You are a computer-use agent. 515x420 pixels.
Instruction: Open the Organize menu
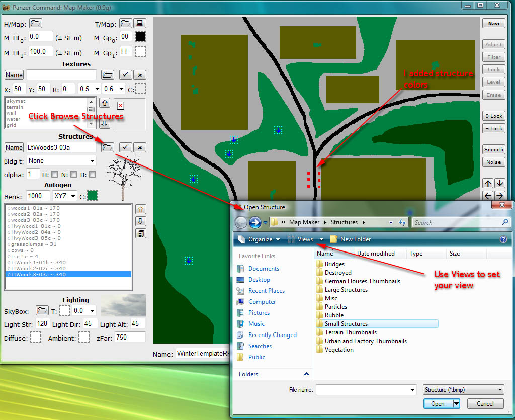tap(260, 239)
